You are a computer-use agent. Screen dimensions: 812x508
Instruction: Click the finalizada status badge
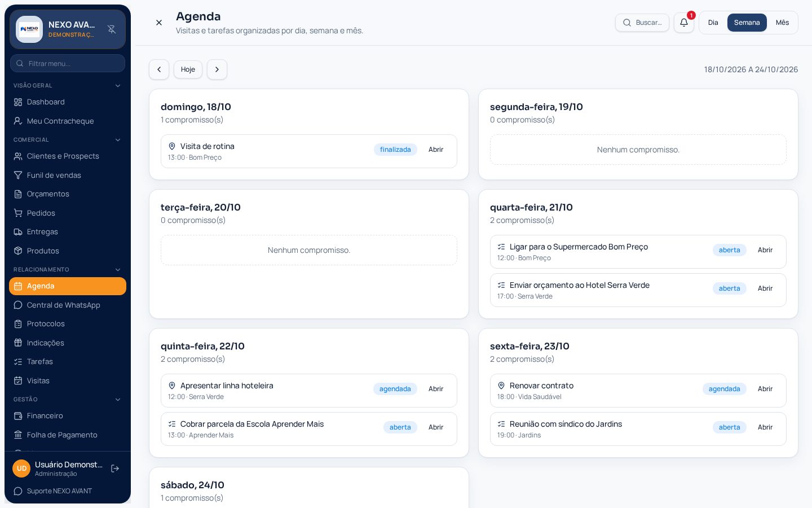(x=395, y=150)
